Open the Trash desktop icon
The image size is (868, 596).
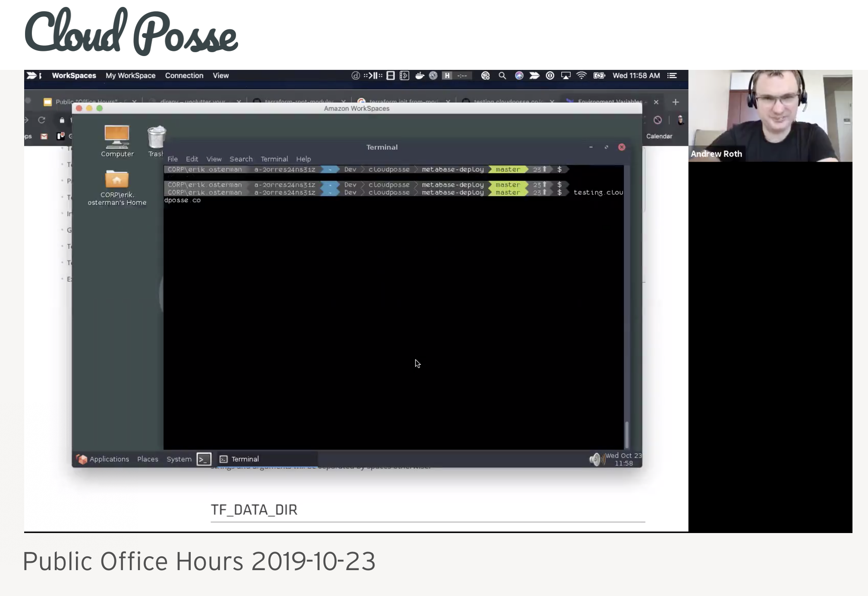tap(156, 141)
